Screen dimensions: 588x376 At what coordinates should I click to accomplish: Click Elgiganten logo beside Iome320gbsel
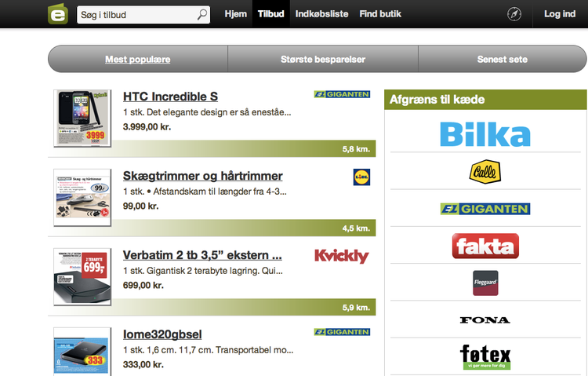coord(342,332)
